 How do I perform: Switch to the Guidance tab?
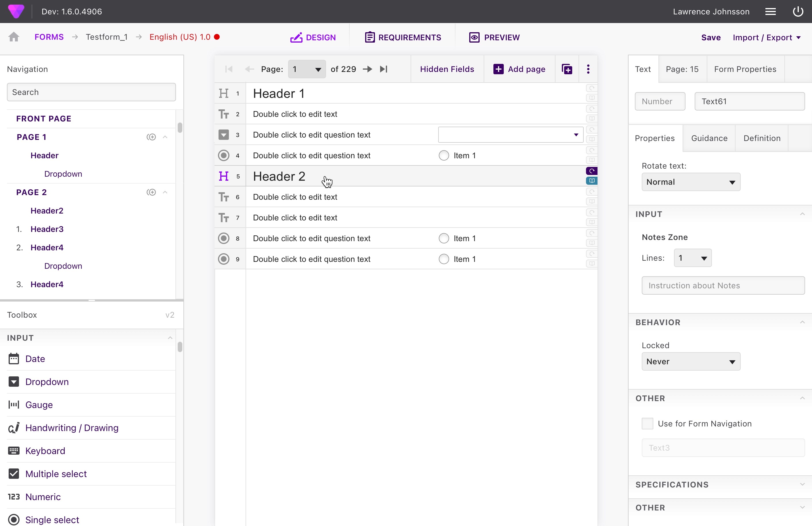pyautogui.click(x=709, y=138)
